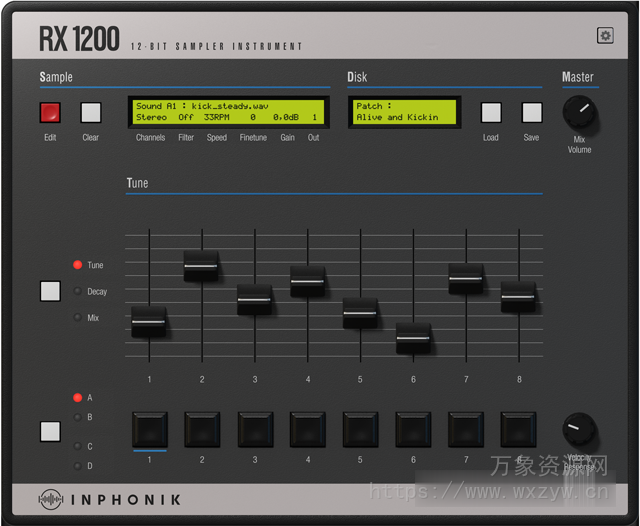Click the tune fader 2 handle

click(201, 266)
